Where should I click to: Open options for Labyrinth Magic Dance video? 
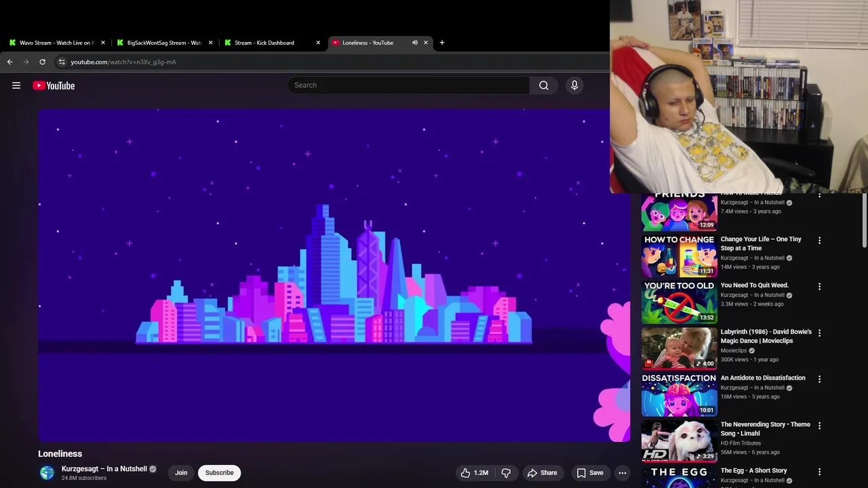pos(819,333)
